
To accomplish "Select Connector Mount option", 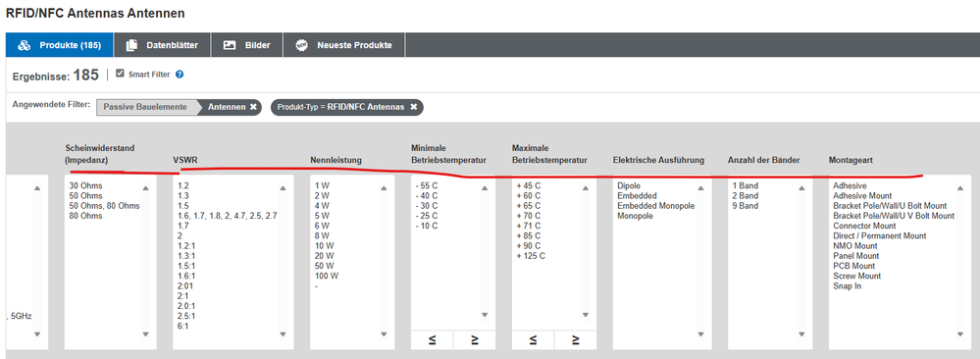I will point(864,226).
